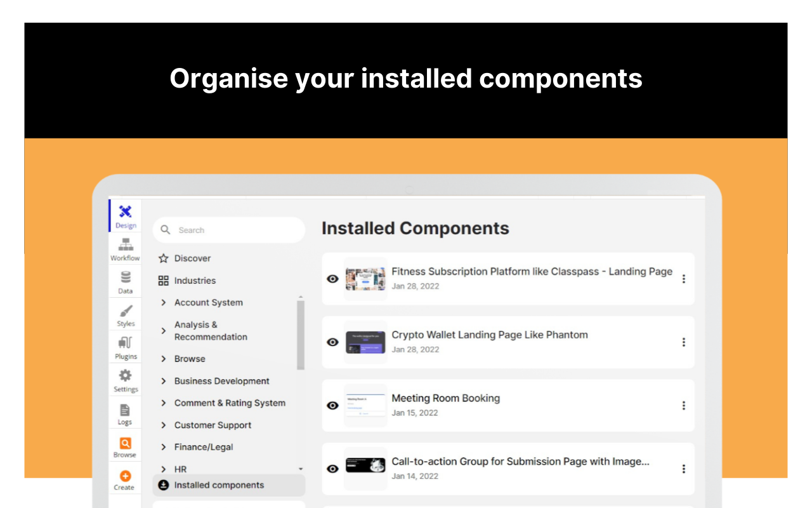Toggle visibility of Fitness Subscription Platform component
Viewport: 812px width, 508px height.
pos(332,279)
